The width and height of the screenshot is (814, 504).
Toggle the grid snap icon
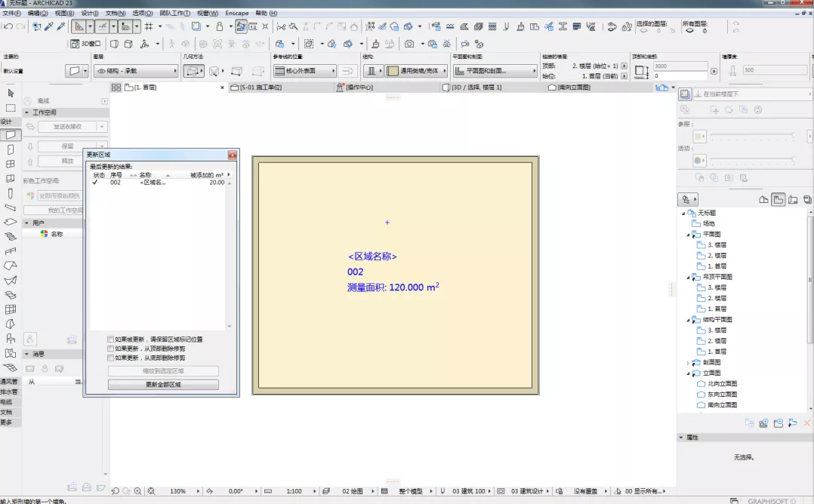[149, 26]
